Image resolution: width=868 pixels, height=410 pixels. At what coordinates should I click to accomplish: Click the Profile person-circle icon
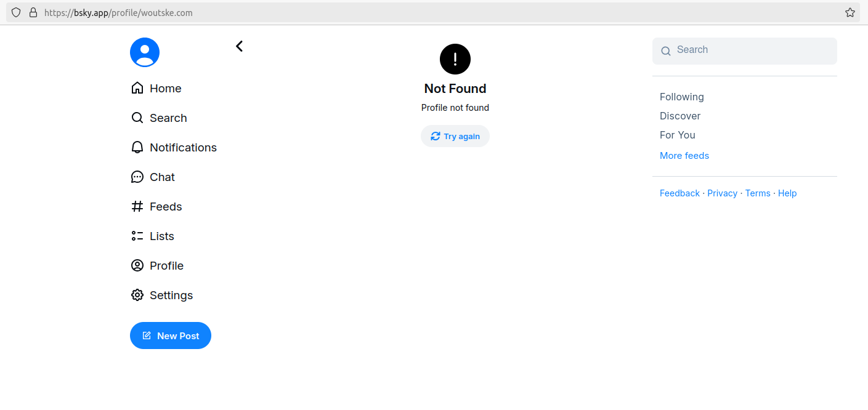tap(137, 265)
